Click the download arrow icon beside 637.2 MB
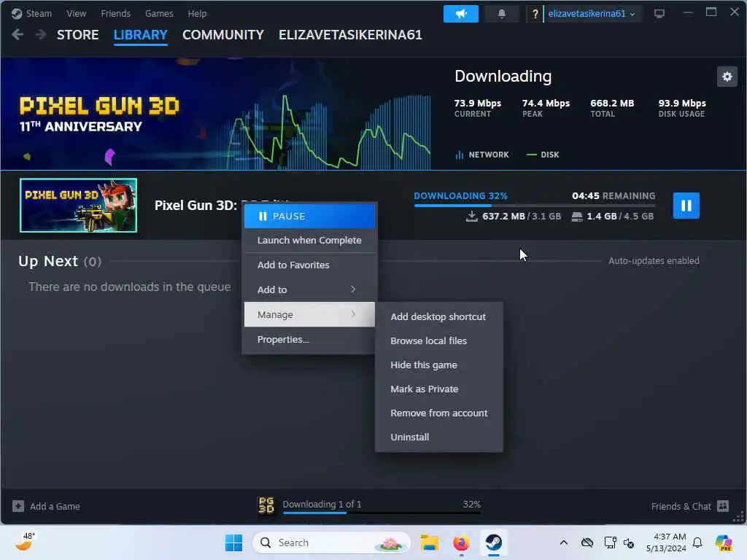 (471, 216)
